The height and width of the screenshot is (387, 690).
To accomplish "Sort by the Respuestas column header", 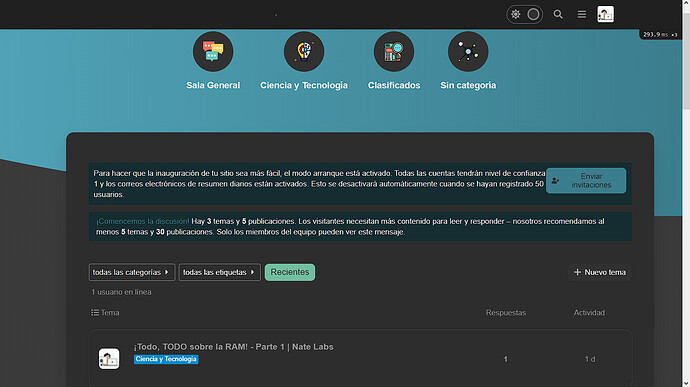I will [x=506, y=313].
